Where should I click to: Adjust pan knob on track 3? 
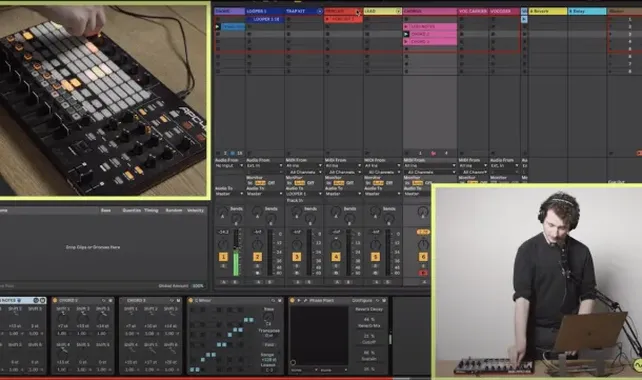[296, 244]
